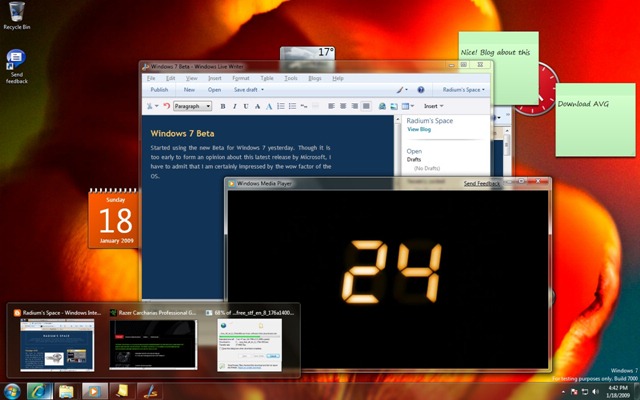The image size is (640, 400).
Task: Click the Publish button
Action: pyautogui.click(x=159, y=90)
